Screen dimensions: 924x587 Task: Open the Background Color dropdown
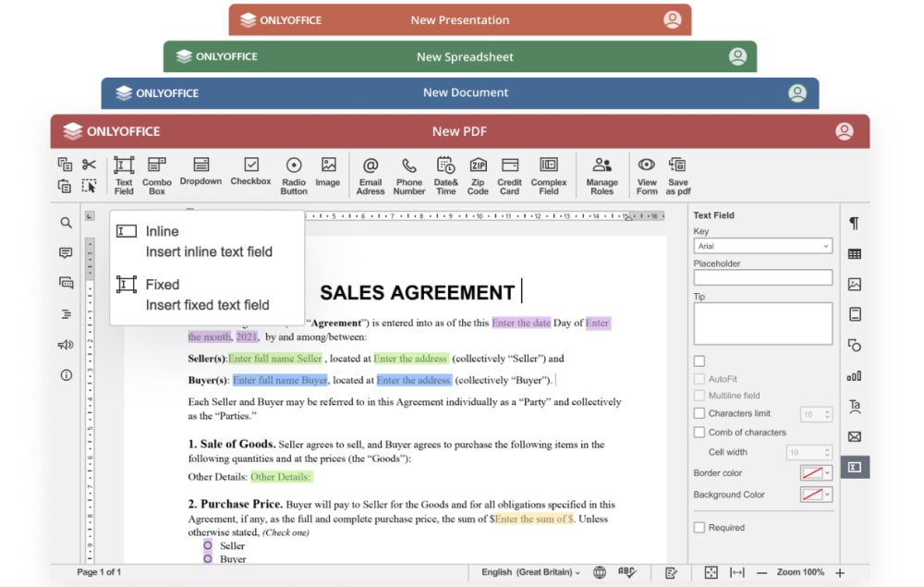point(816,495)
